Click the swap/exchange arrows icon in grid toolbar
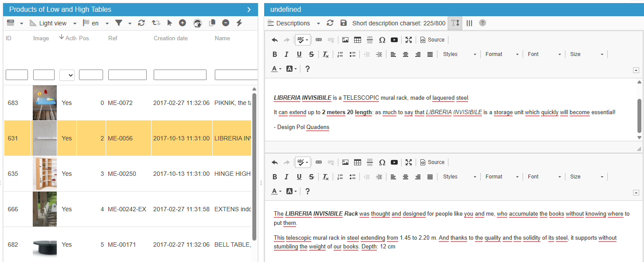Viewport: 644px width, 262px height. point(156,23)
